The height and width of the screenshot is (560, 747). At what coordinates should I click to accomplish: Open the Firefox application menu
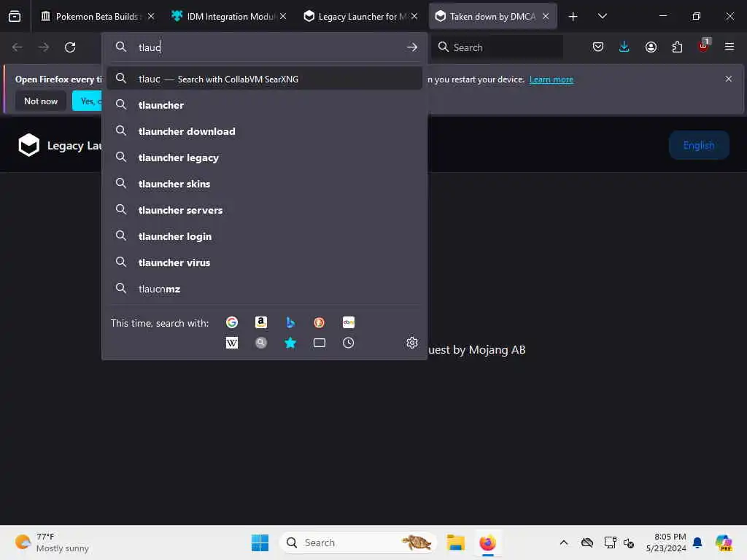point(729,47)
